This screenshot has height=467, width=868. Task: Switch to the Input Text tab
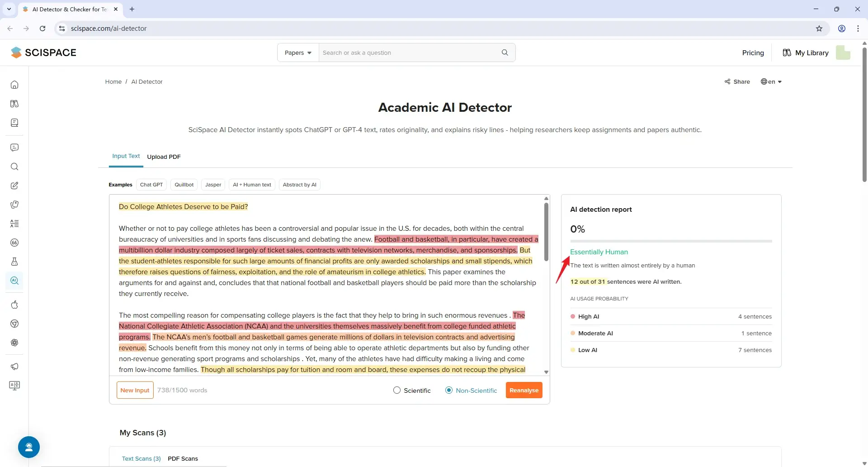click(126, 156)
